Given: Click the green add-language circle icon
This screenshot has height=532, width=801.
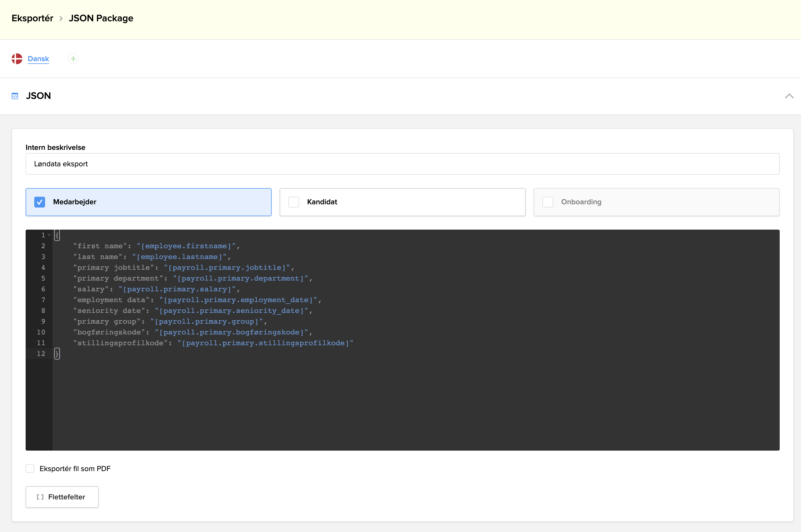Looking at the screenshot, I should [73, 59].
